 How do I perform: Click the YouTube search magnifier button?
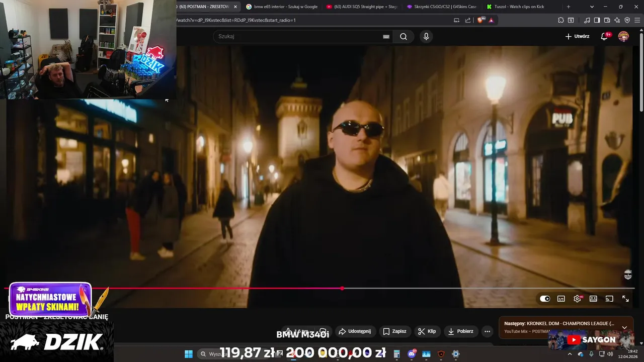404,36
